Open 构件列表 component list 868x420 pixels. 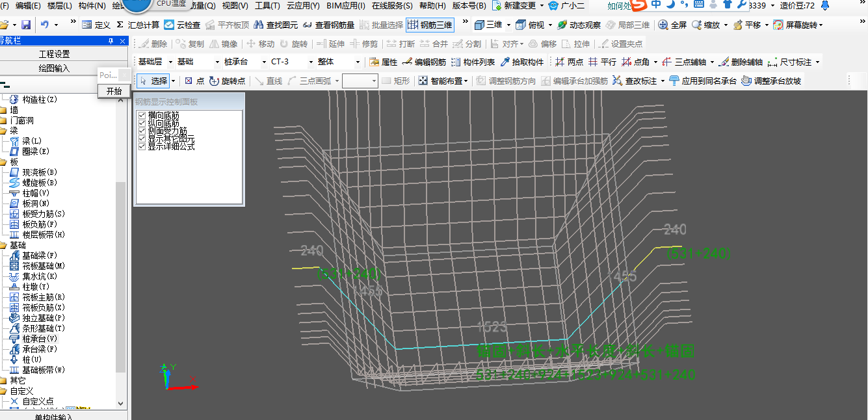(x=473, y=62)
